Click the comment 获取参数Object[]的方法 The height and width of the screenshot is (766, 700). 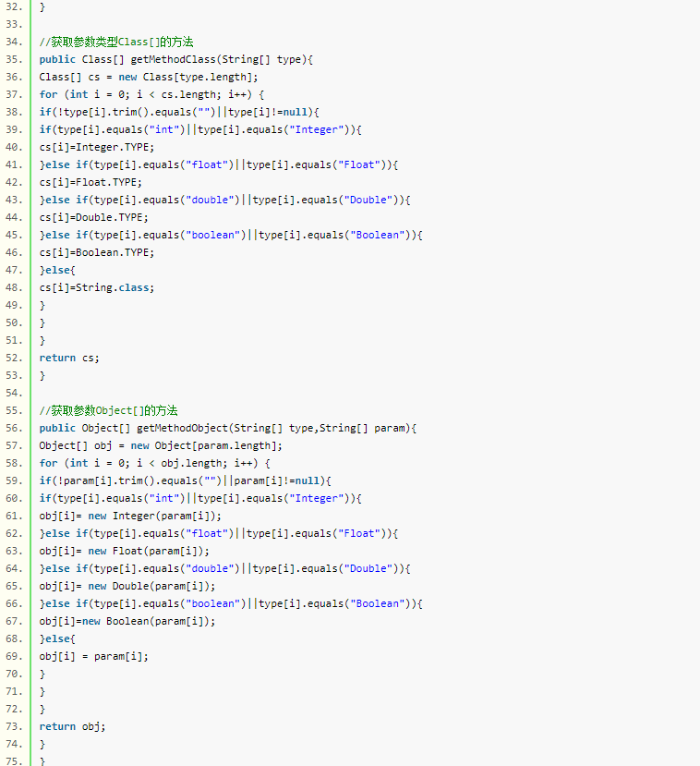click(x=109, y=410)
